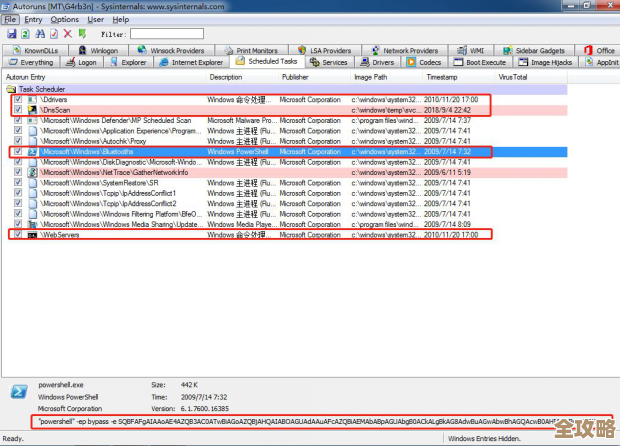Sort by the Timestamp column header
The width and height of the screenshot is (621, 447).
point(443,77)
